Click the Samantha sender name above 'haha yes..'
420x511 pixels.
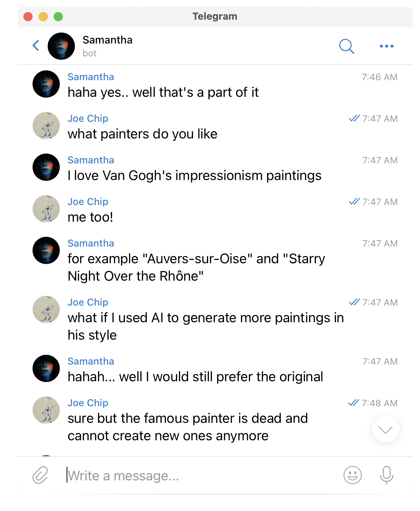(91, 77)
